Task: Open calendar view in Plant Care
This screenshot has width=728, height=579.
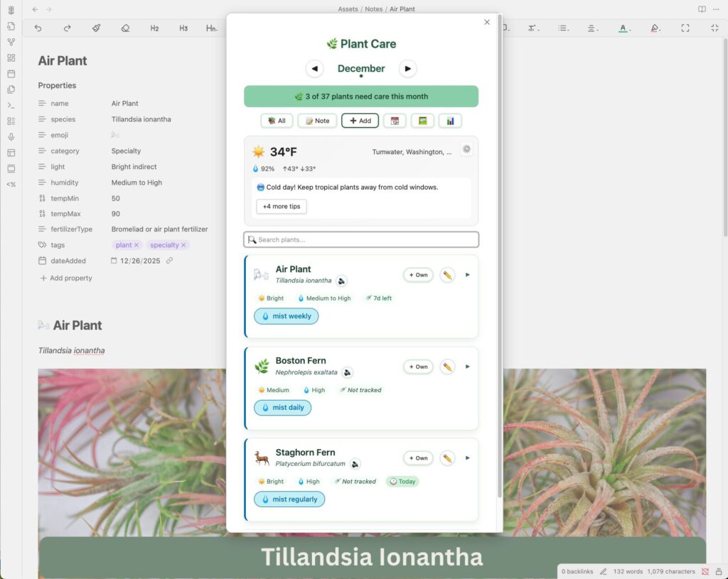Action: click(395, 121)
